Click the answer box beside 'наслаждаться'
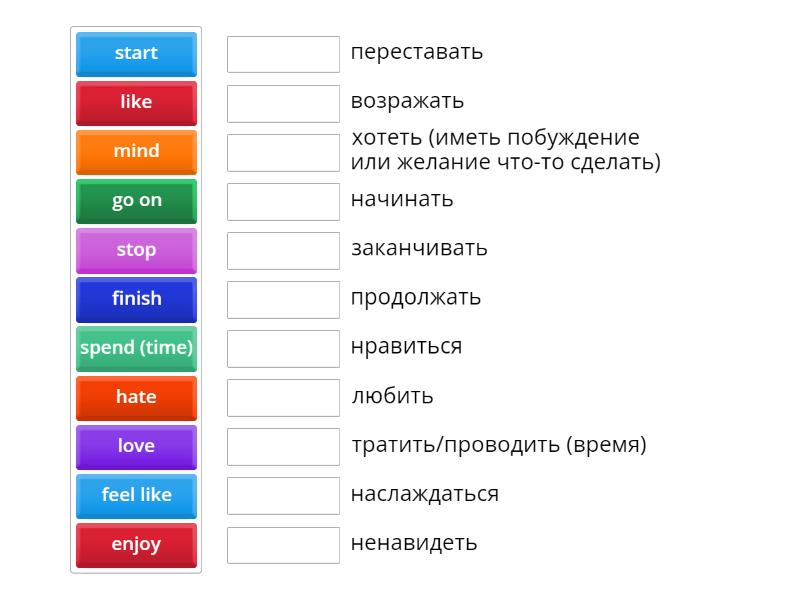The image size is (800, 600). click(283, 496)
